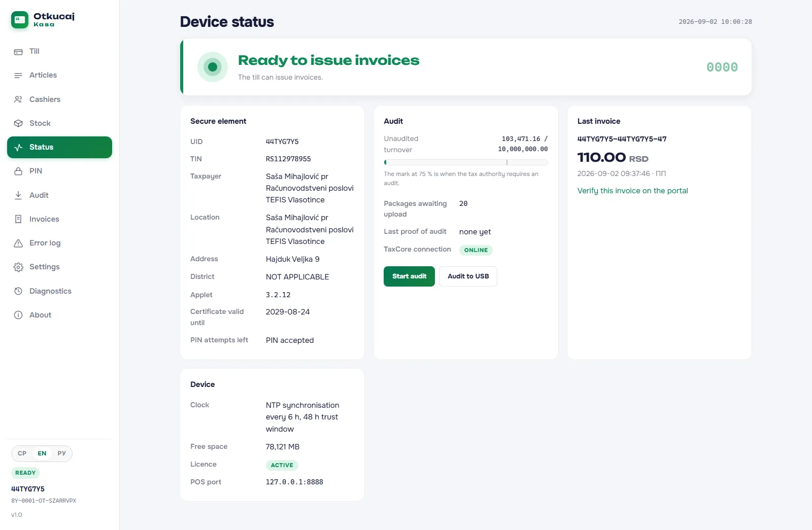Viewport: 812px width, 530px height.
Task: Go to the Cashiers page
Action: [59, 99]
